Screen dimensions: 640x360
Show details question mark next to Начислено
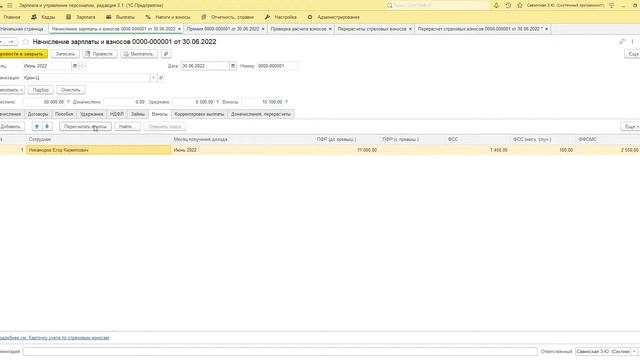[x=68, y=102]
